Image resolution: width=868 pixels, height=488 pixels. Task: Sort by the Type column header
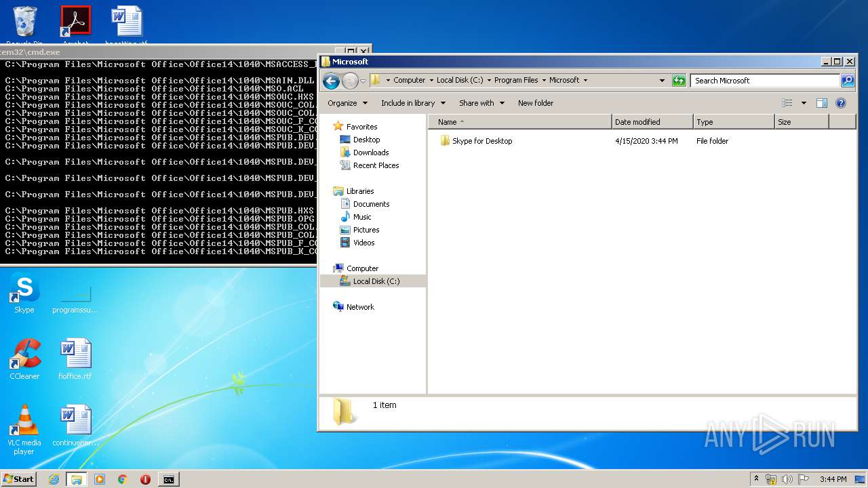coord(734,122)
